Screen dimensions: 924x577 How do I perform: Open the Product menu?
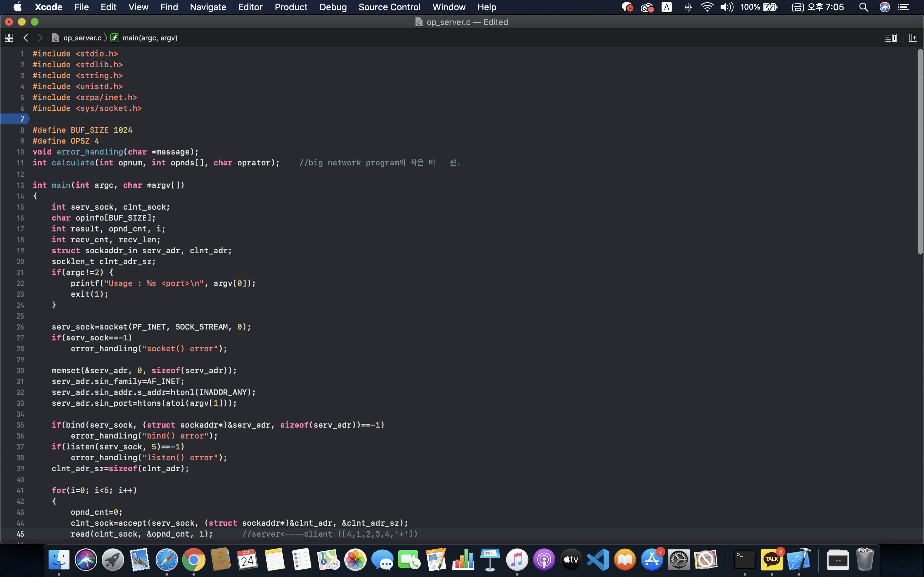pyautogui.click(x=291, y=7)
